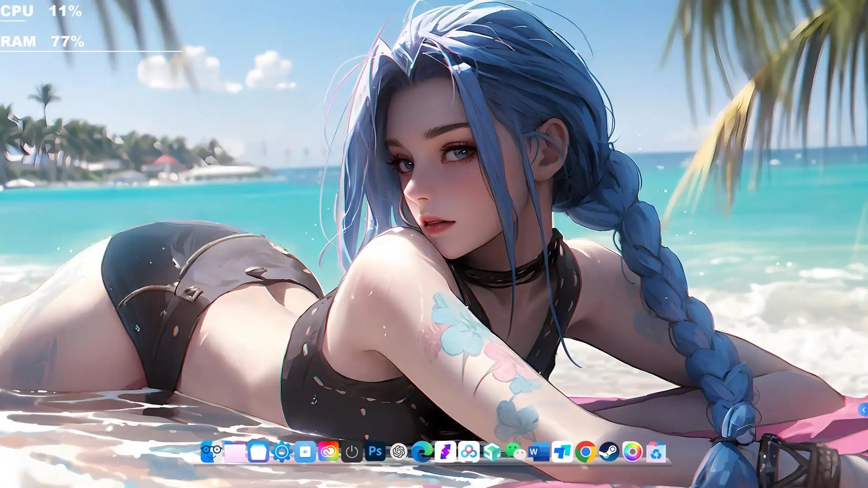Launch Google Chrome from dock
Image resolution: width=868 pixels, height=488 pixels.
tap(585, 451)
